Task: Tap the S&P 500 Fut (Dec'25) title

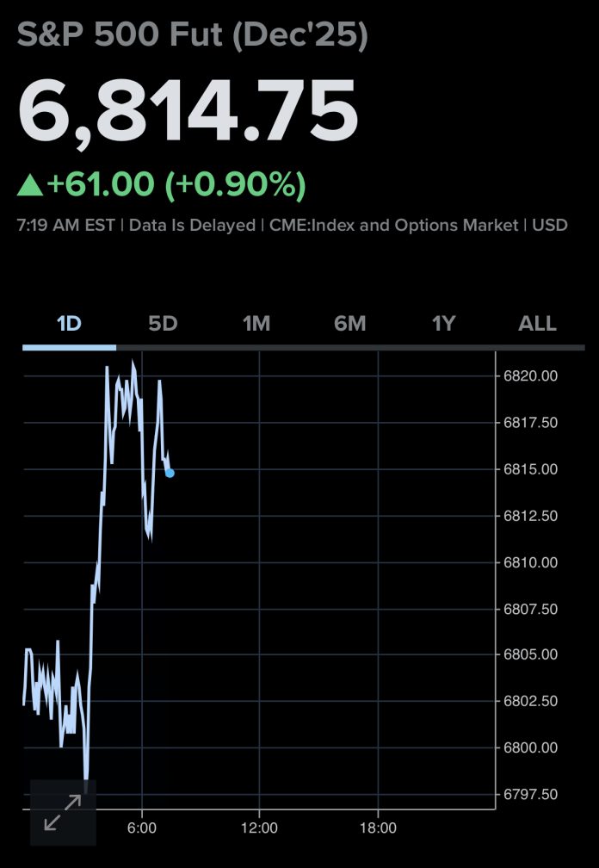Action: 193,37
